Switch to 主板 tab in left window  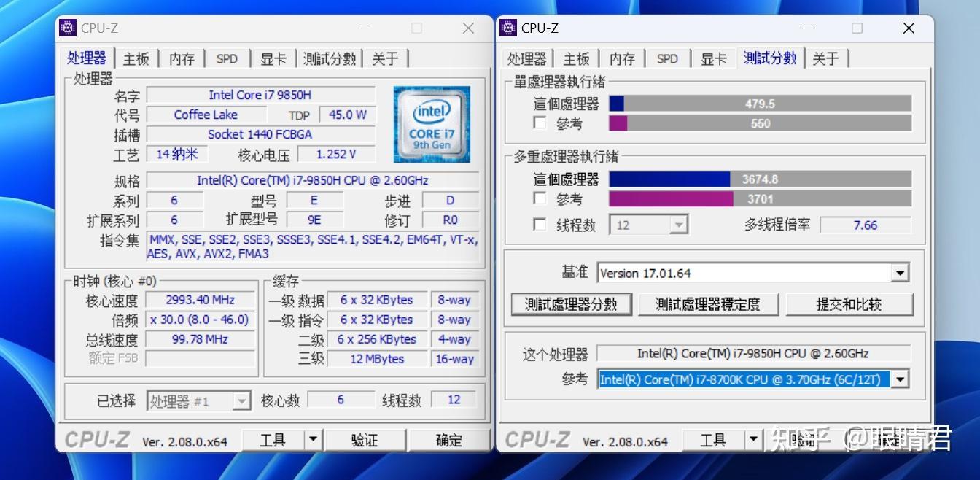(136, 59)
